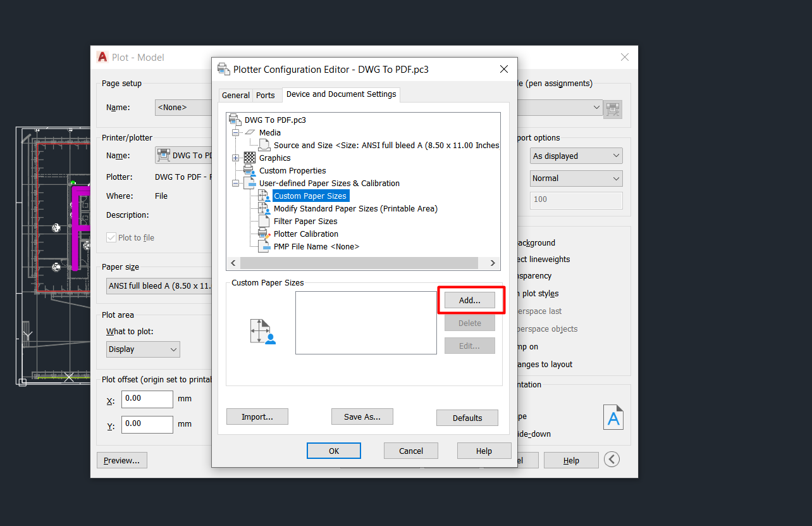The width and height of the screenshot is (812, 526).
Task: Click the User-defined Paper Sizes & Calibration icon
Action: [x=250, y=183]
